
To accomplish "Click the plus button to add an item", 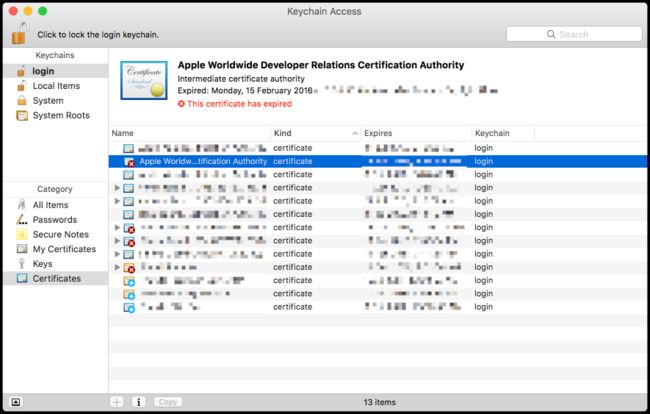I will [x=117, y=402].
